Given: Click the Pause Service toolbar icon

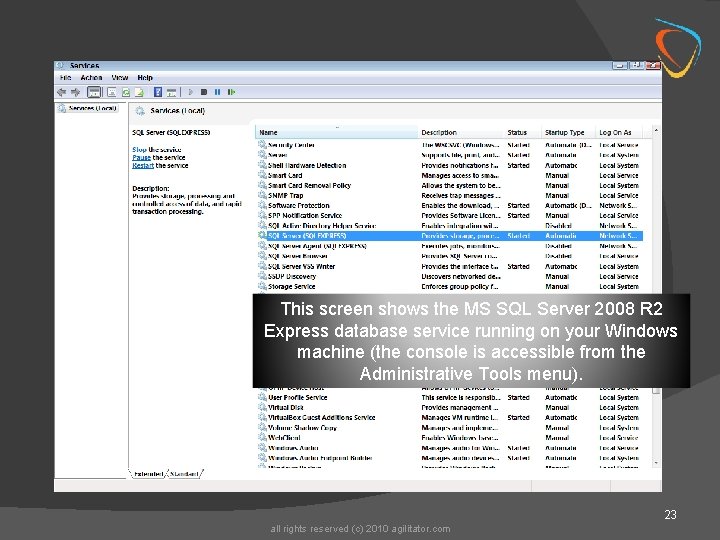Looking at the screenshot, I should (217, 92).
